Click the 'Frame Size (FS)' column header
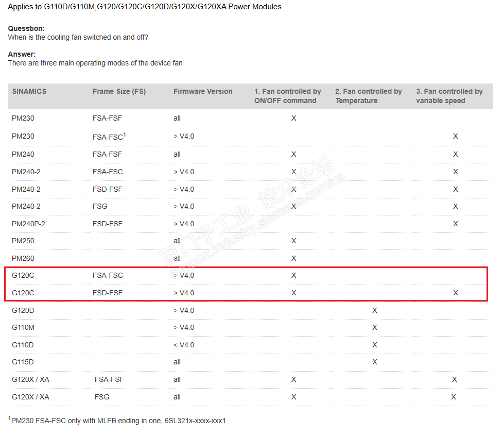The image size is (504, 435). (119, 91)
